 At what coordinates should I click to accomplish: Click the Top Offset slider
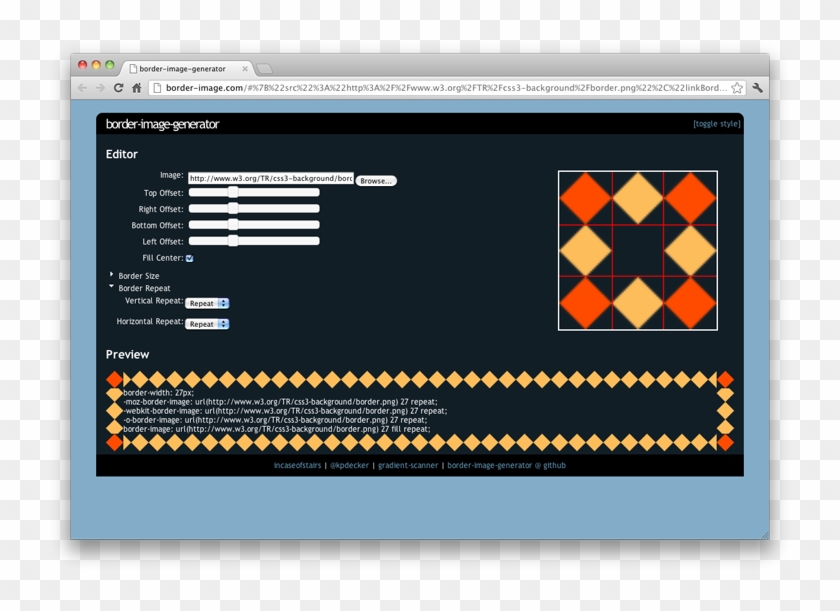click(254, 192)
